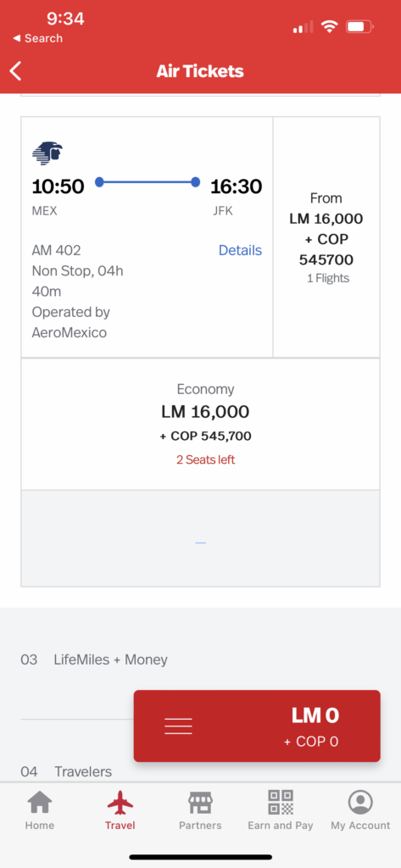Viewport: 401px width, 868px height.
Task: Tap the 10:50 MEX departure time
Action: tap(58, 186)
